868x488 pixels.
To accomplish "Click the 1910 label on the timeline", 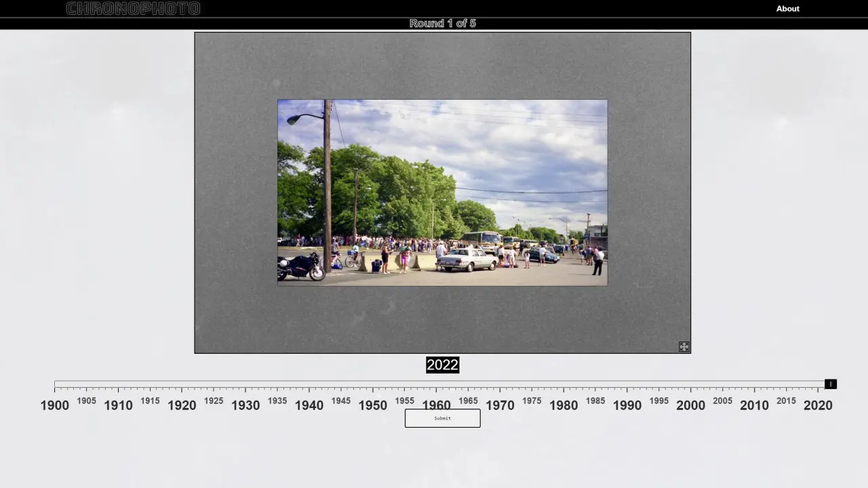I will [118, 405].
